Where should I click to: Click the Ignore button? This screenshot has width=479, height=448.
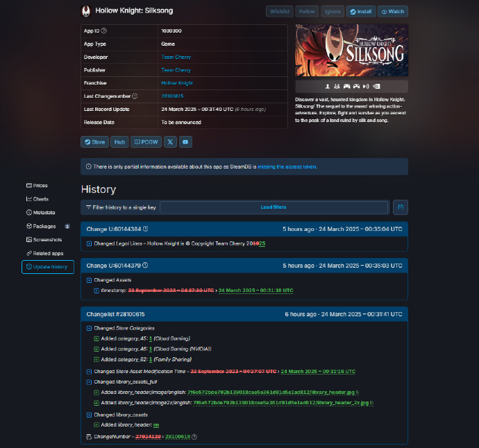coord(333,12)
